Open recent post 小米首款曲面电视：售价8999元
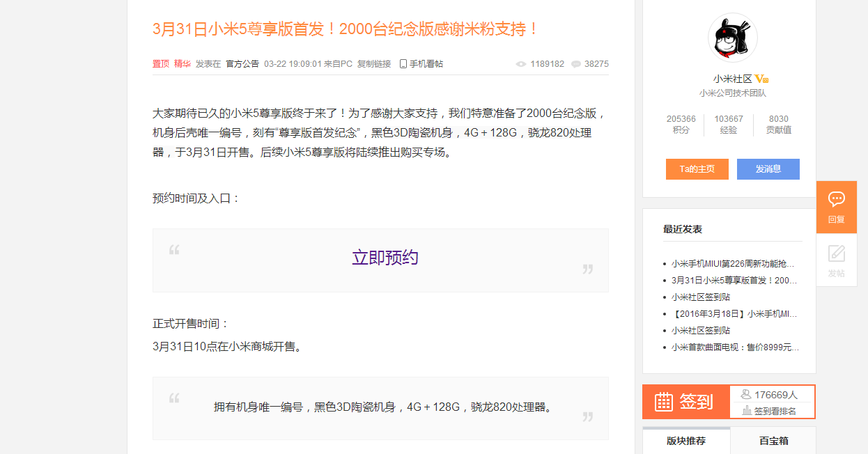The width and height of the screenshot is (868, 454). click(735, 347)
